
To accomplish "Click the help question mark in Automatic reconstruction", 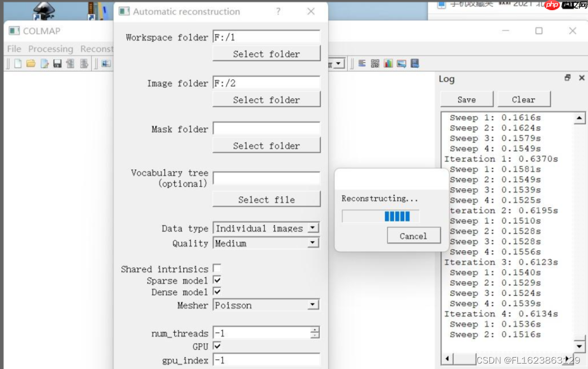I will (x=278, y=11).
